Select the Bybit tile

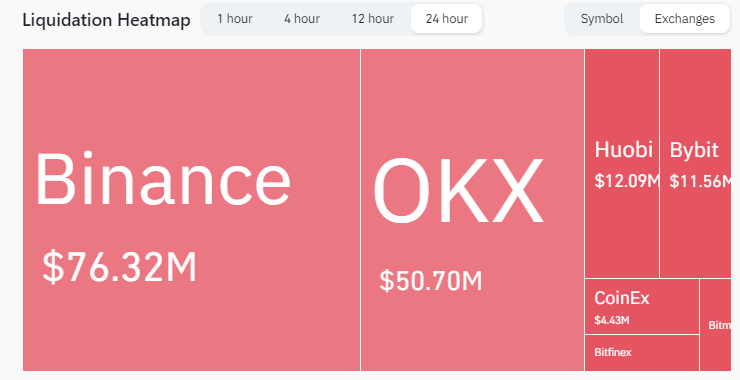(x=695, y=163)
